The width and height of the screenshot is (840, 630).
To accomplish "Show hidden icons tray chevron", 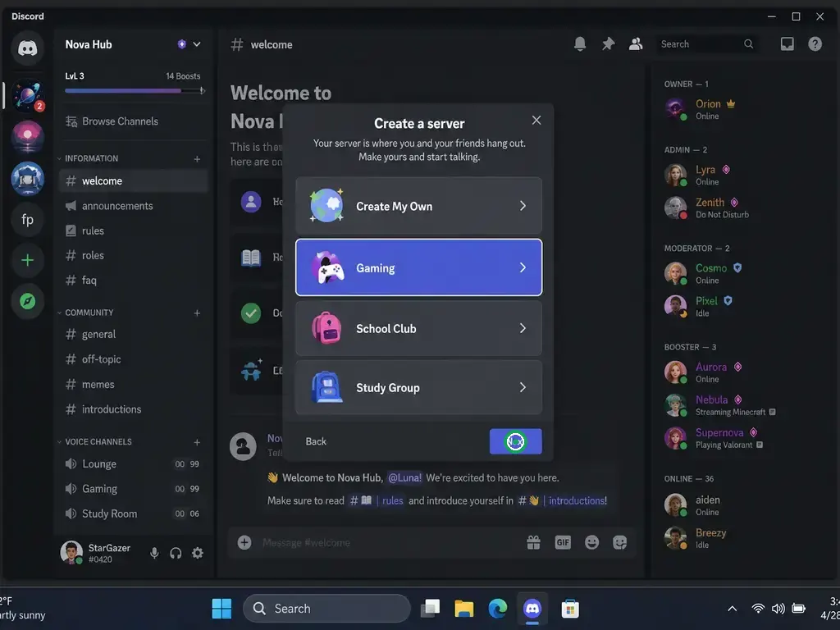I will 732,609.
